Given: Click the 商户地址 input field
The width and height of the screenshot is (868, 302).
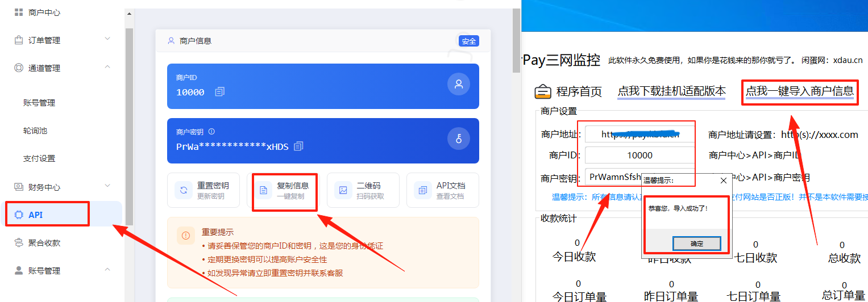Looking at the screenshot, I should 639,135.
